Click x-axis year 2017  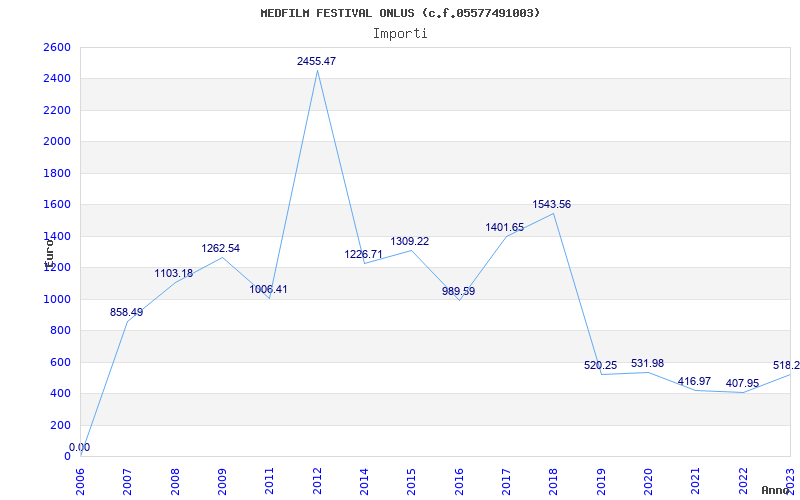tap(506, 481)
